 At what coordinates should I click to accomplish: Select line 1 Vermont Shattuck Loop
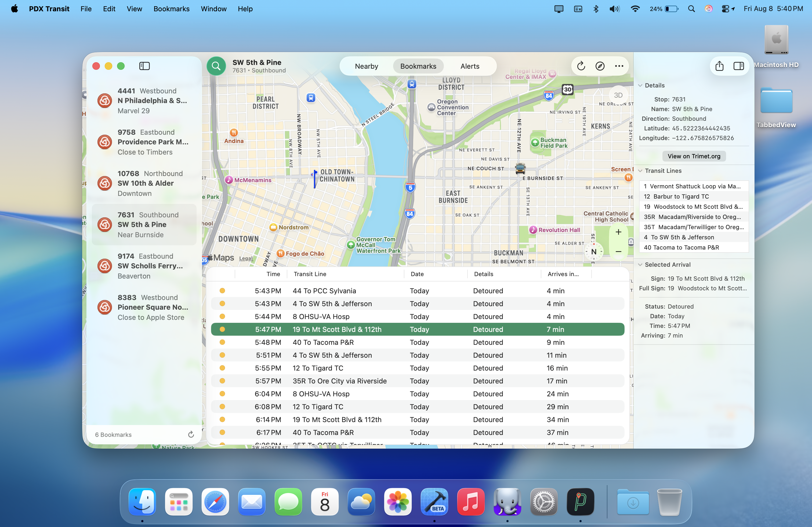tap(694, 186)
